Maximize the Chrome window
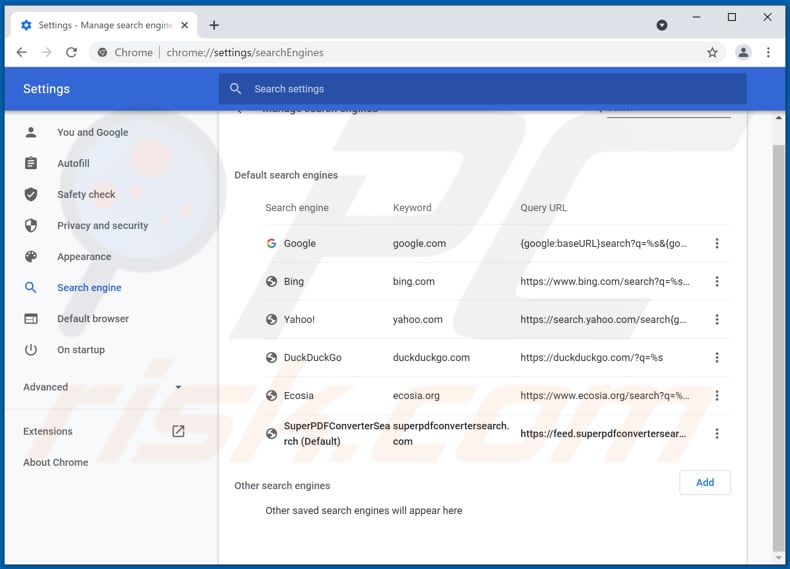The width and height of the screenshot is (790, 569). [x=732, y=17]
